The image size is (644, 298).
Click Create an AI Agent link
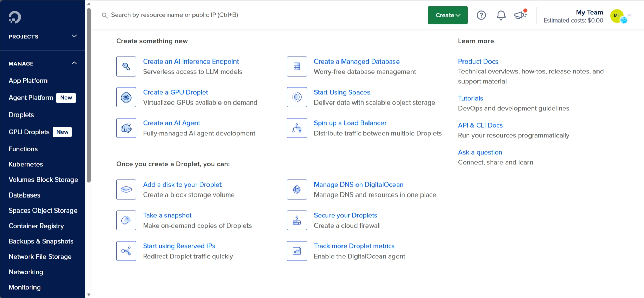tap(171, 123)
